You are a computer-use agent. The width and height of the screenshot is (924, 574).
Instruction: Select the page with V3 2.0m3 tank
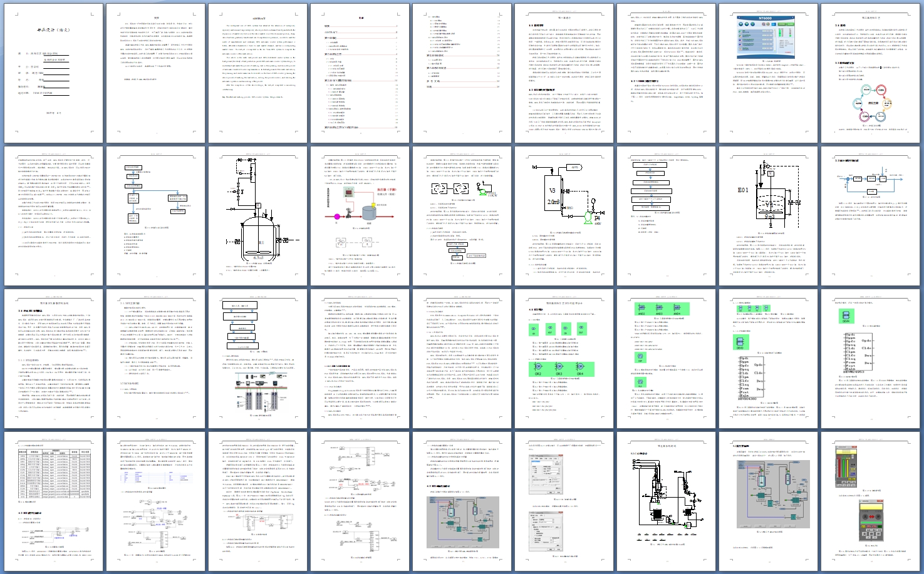pyautogui.click(x=564, y=216)
